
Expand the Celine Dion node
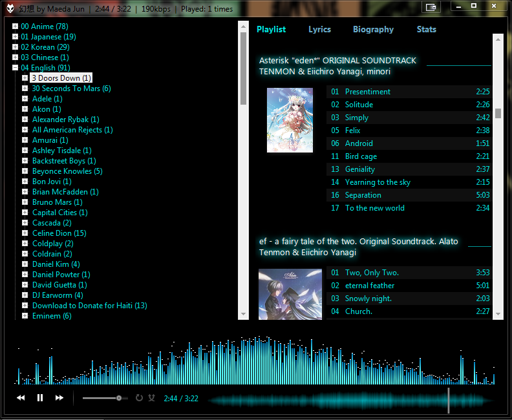25,233
